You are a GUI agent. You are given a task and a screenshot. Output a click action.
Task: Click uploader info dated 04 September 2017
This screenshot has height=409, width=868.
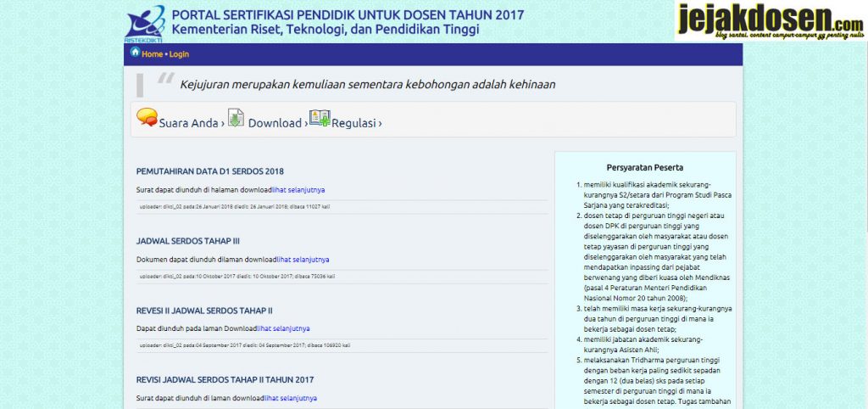click(x=245, y=345)
